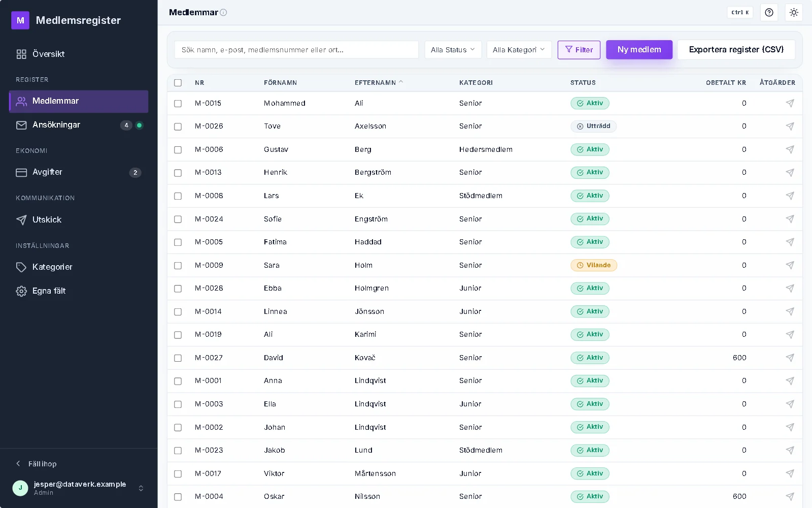
Task: Open Översikt in the sidebar
Action: (x=79, y=54)
